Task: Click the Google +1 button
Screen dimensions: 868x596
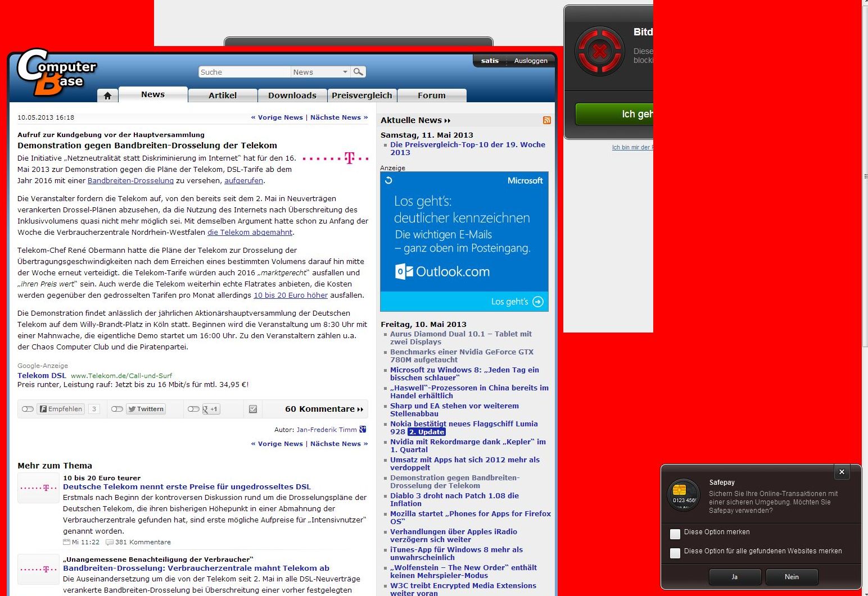Action: (x=211, y=409)
